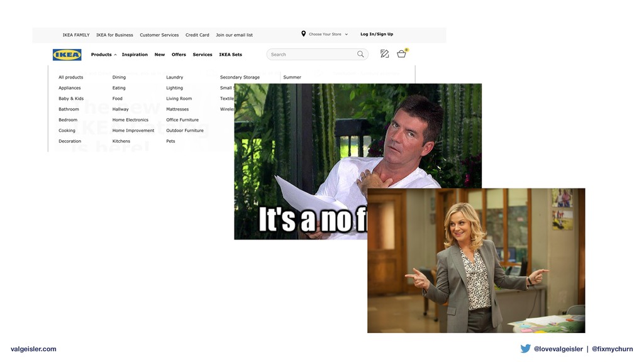Select the Appliances category
This screenshot has height=362, width=644.
click(69, 88)
